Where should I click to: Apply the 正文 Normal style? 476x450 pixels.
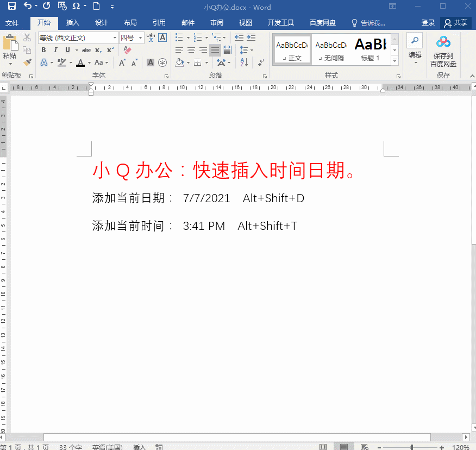coord(292,49)
